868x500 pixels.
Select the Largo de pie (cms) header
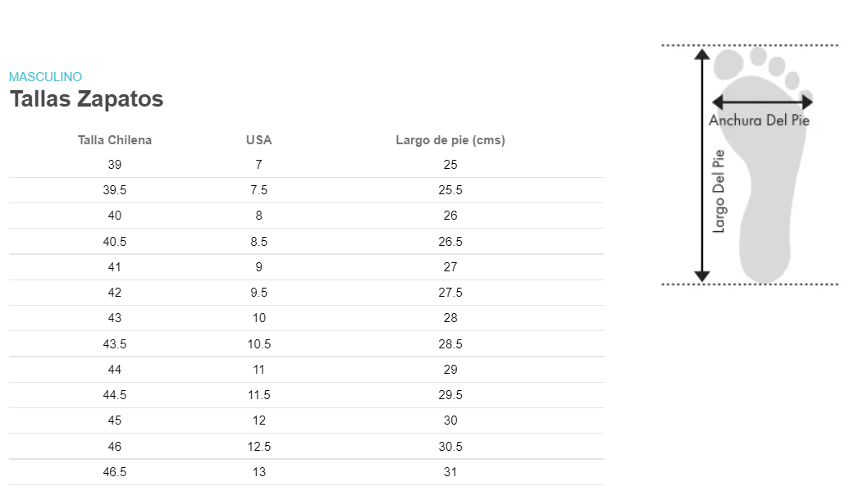pos(450,140)
